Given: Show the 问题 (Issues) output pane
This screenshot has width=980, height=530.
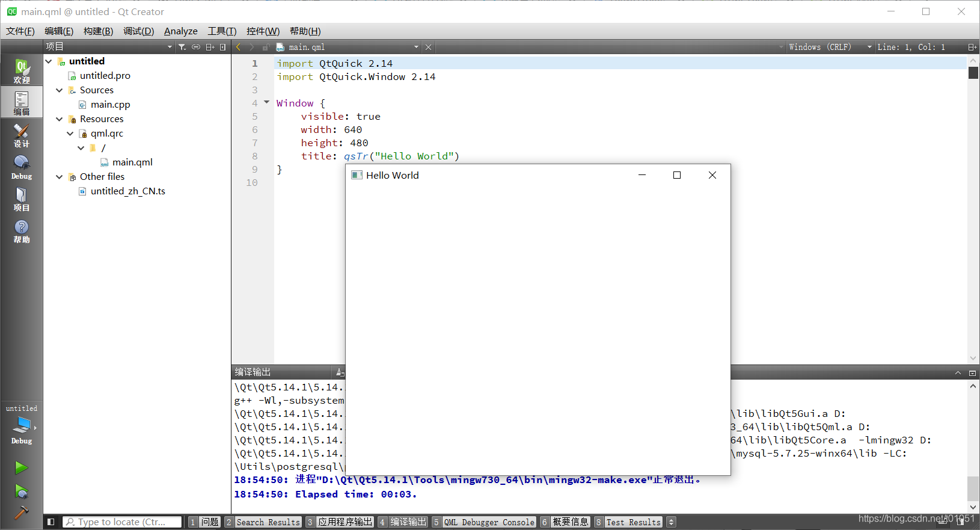Looking at the screenshot, I should pyautogui.click(x=204, y=522).
